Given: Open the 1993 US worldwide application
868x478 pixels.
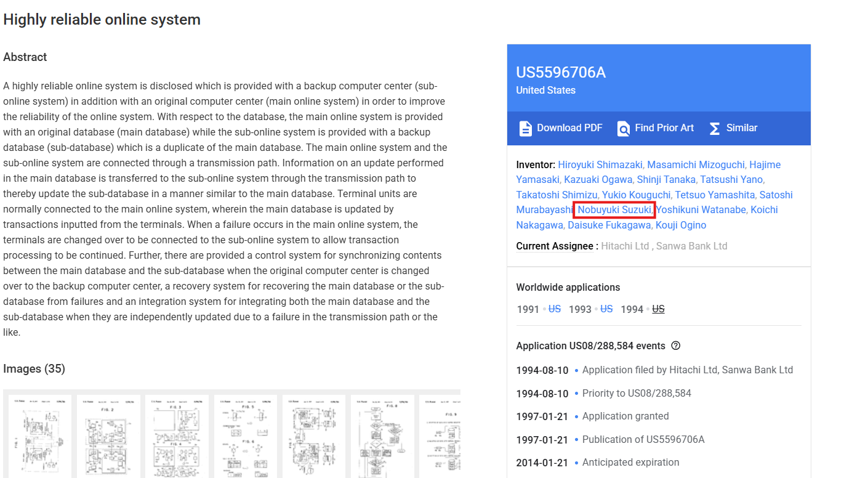Looking at the screenshot, I should (606, 309).
